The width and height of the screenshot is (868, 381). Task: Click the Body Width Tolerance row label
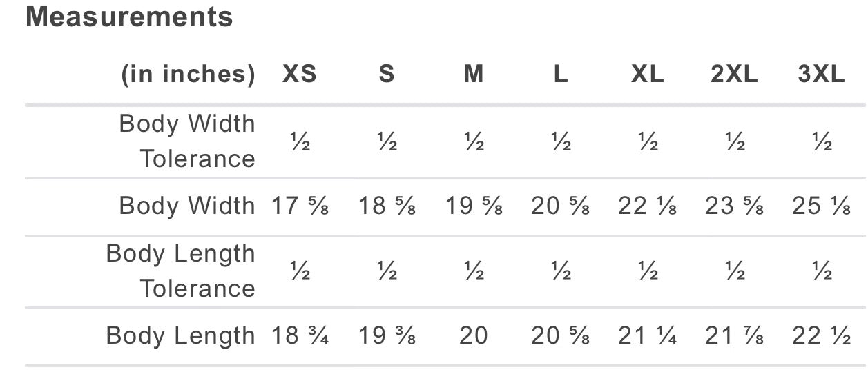click(187, 141)
